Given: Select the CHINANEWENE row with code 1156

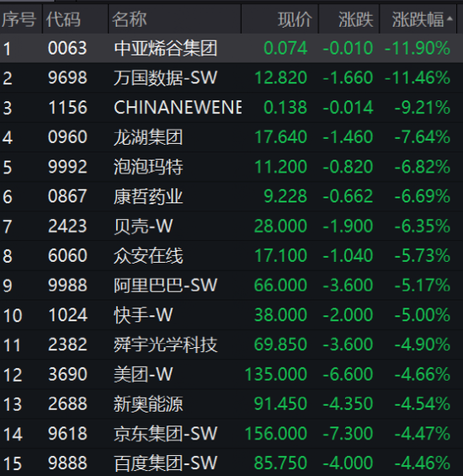Looking at the screenshot, I should (231, 108).
